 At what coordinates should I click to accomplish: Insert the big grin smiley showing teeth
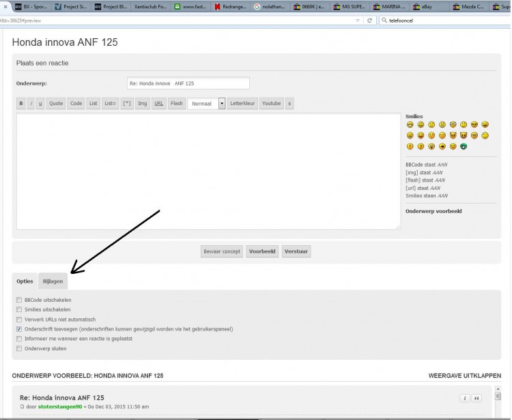coord(410,124)
